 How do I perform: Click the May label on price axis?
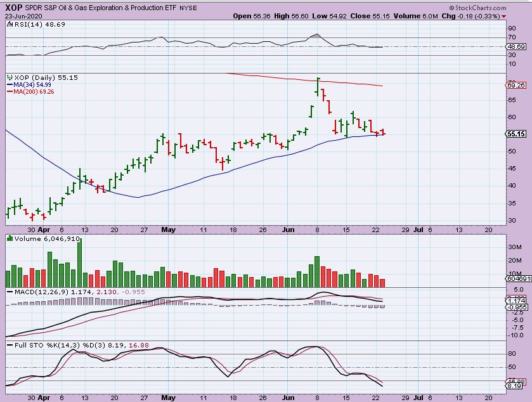168,230
